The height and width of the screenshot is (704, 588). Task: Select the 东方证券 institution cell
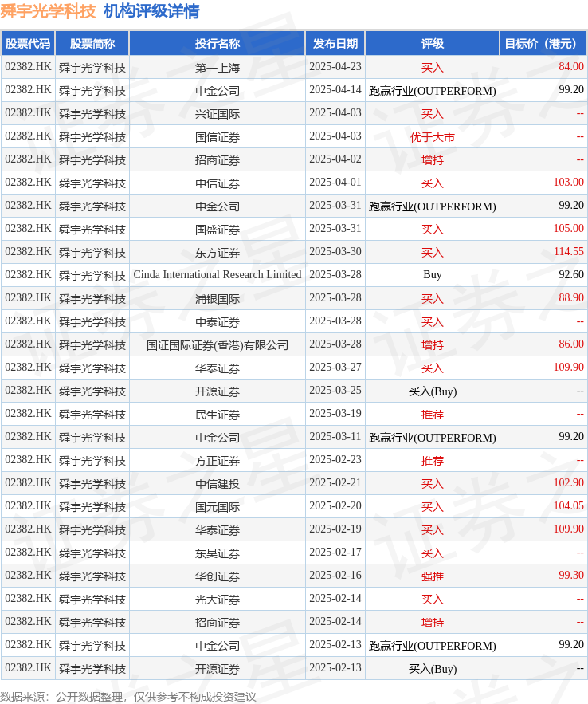(218, 253)
